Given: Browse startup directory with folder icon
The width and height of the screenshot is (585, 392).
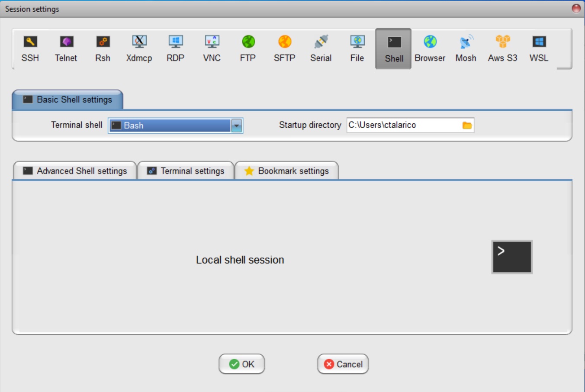Looking at the screenshot, I should 467,125.
